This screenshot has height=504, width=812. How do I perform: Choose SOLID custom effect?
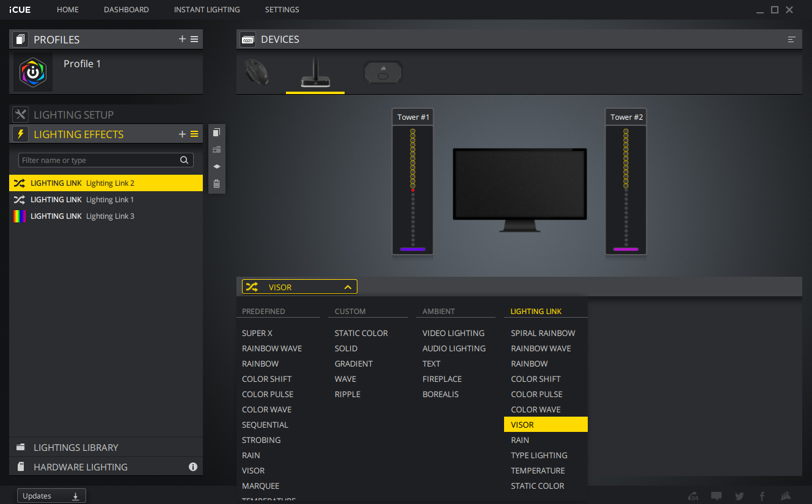[x=346, y=348]
